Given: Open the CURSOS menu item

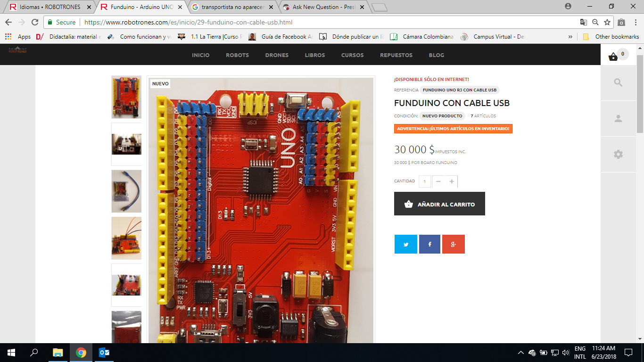Looking at the screenshot, I should point(353,55).
